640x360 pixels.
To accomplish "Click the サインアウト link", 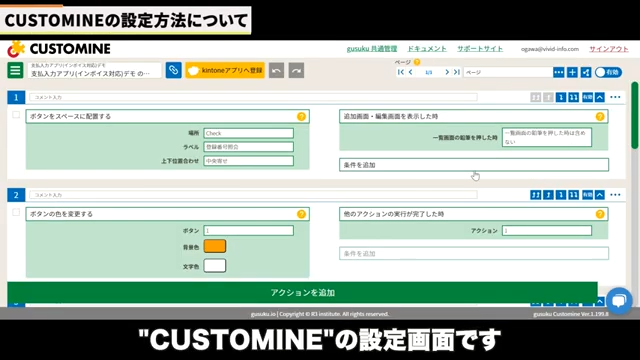I will [x=609, y=49].
